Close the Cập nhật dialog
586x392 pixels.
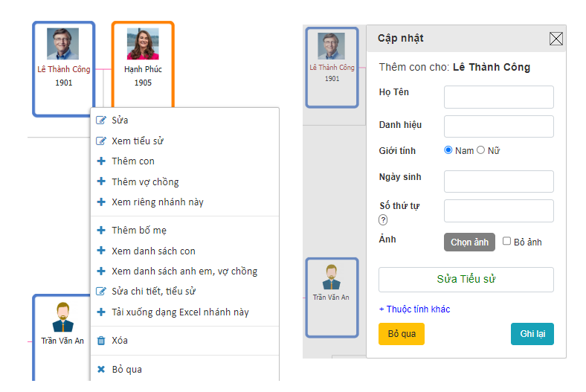point(556,39)
